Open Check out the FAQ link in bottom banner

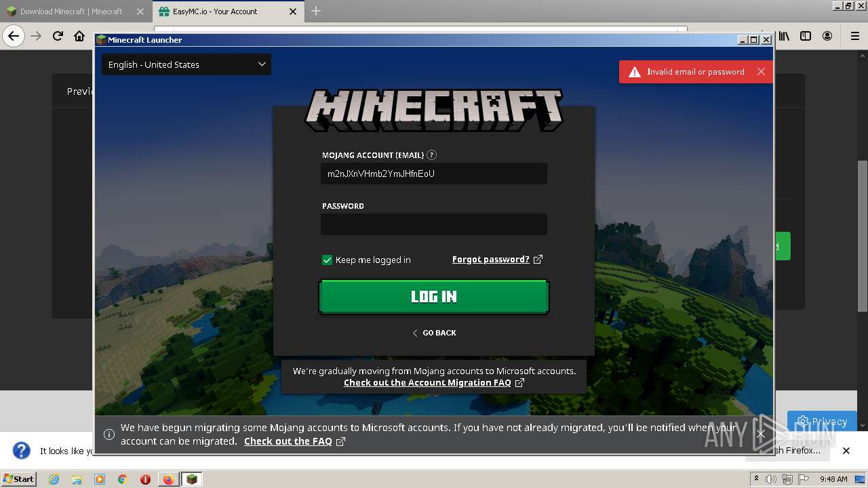288,441
